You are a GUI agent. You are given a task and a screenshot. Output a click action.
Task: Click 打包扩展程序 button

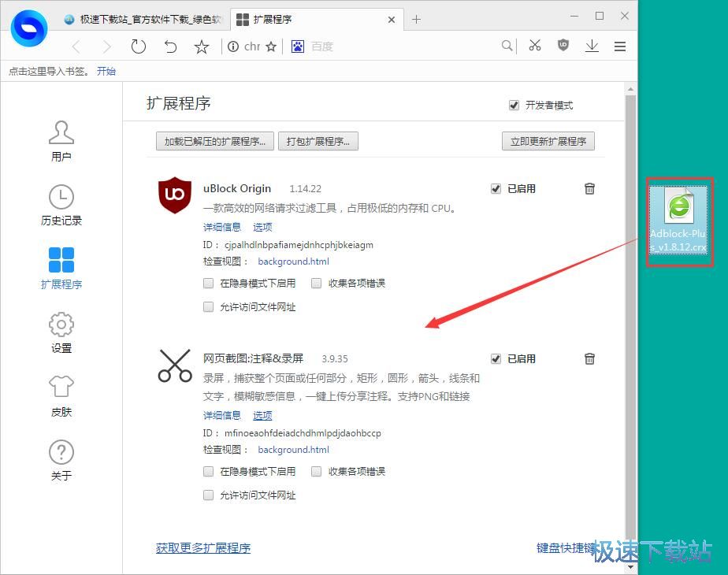pyautogui.click(x=318, y=141)
